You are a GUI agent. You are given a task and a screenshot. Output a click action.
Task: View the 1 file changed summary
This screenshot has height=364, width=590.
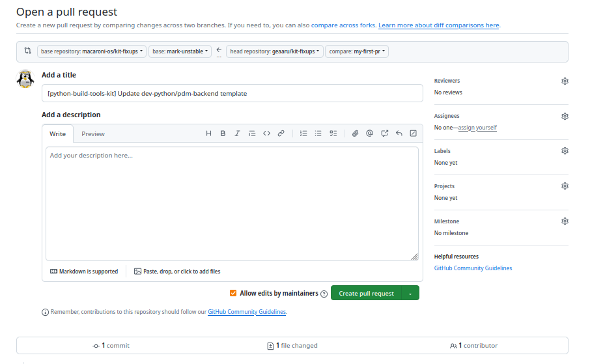292,346
